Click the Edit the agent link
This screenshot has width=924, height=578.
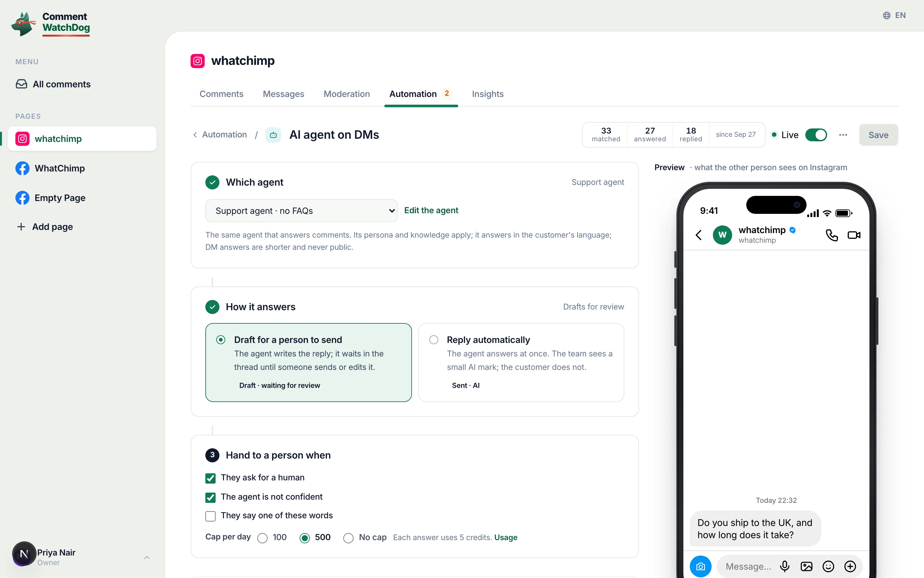[x=431, y=210]
